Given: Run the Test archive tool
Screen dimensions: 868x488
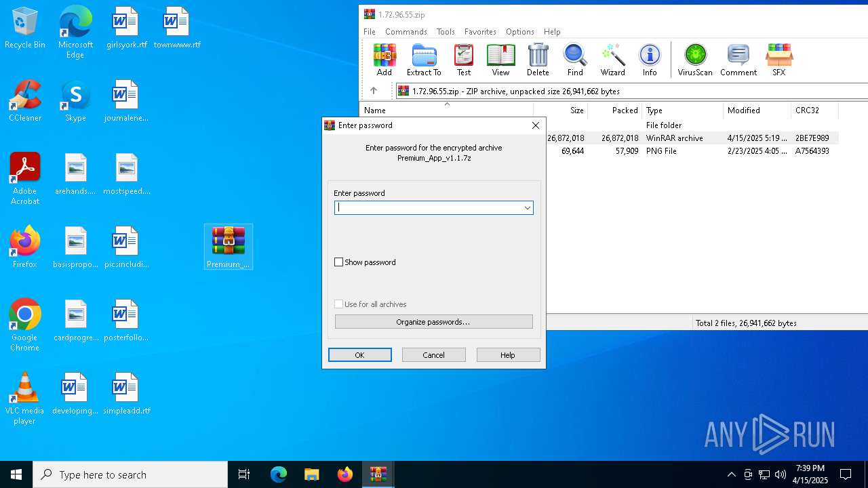Looking at the screenshot, I should [464, 60].
